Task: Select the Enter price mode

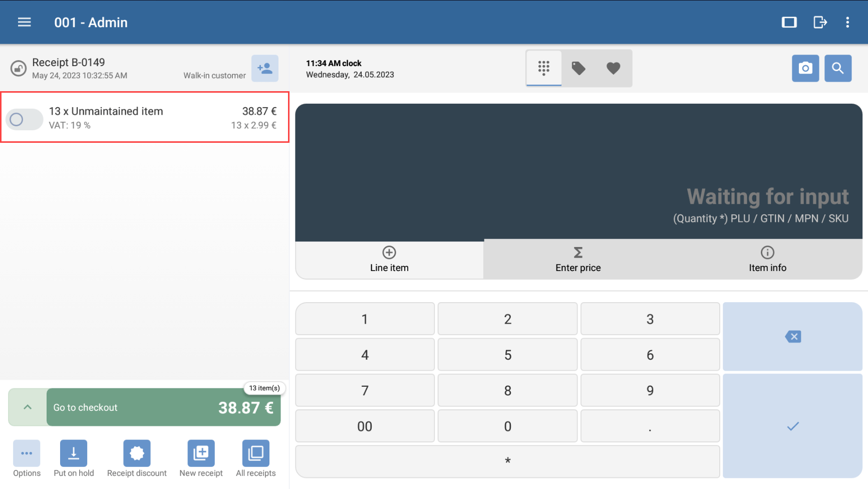Action: pos(578,260)
